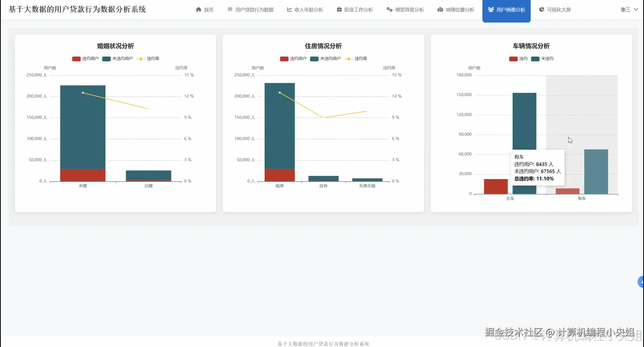This screenshot has height=347, width=644.
Task: Open 模型效果分析 menu item
Action: [x=405, y=10]
